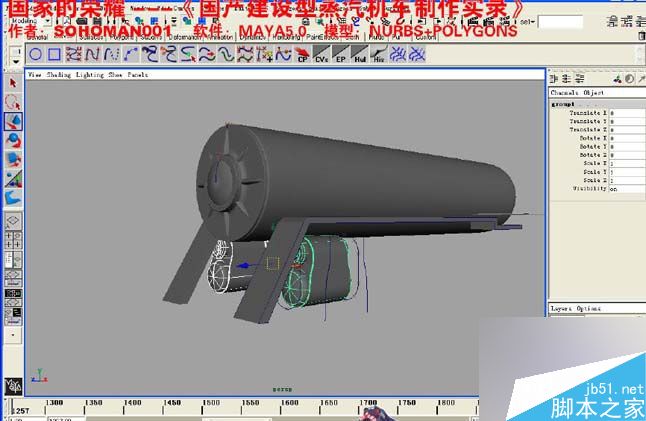Activate the EP curve tool (dotted N-shaped curve)

tap(112, 54)
